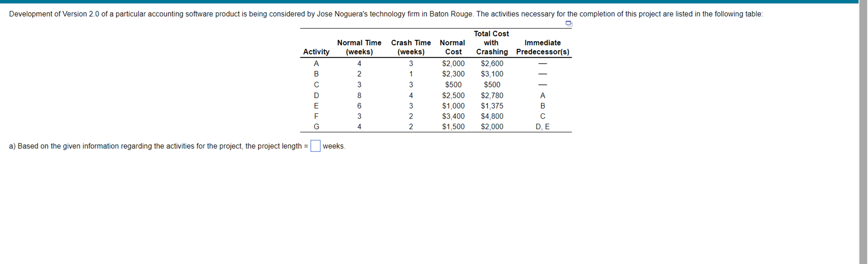The image size is (868, 264).
Task: Click the pop-out table icon above the table
Action: point(568,23)
